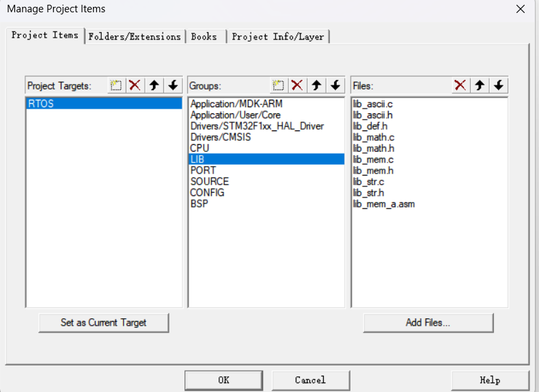539x392 pixels.
Task: Select the LIB group
Action: (x=266, y=159)
